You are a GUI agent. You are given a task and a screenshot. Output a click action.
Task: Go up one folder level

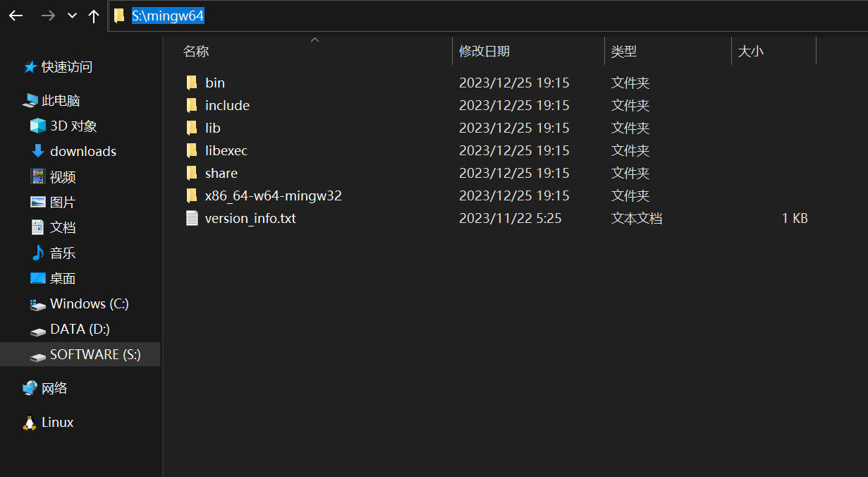pos(94,16)
